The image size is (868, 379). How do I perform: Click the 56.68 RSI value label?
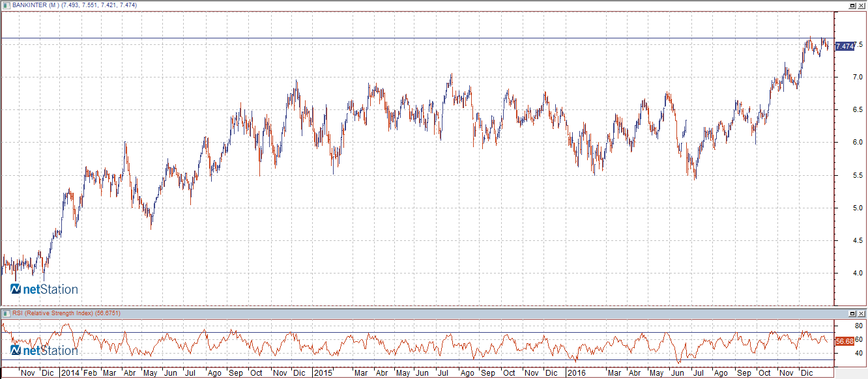[x=845, y=341]
